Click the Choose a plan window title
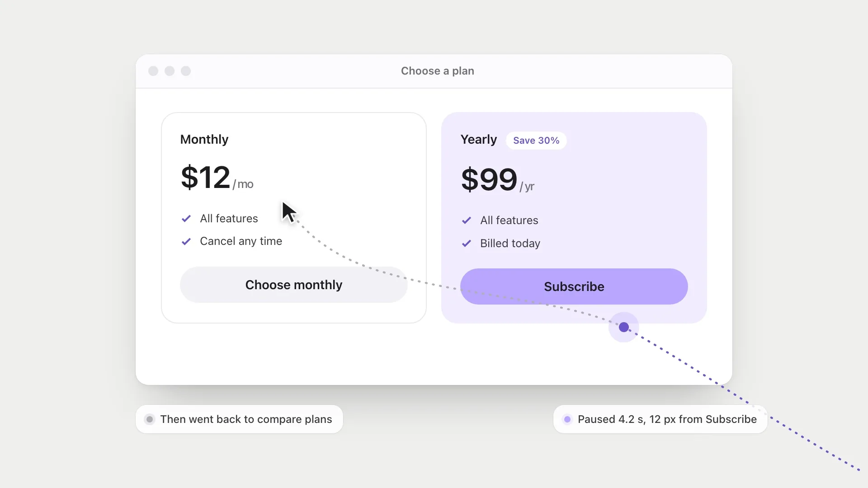 coord(438,71)
